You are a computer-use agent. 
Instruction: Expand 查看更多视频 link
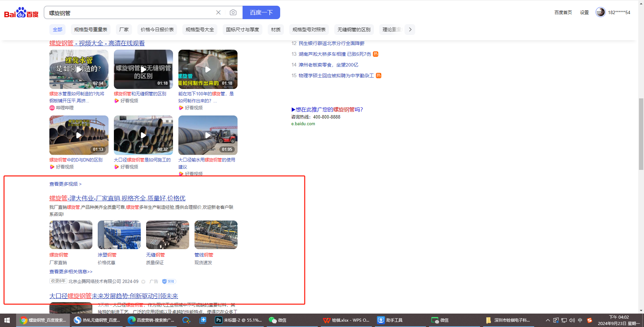pos(65,184)
